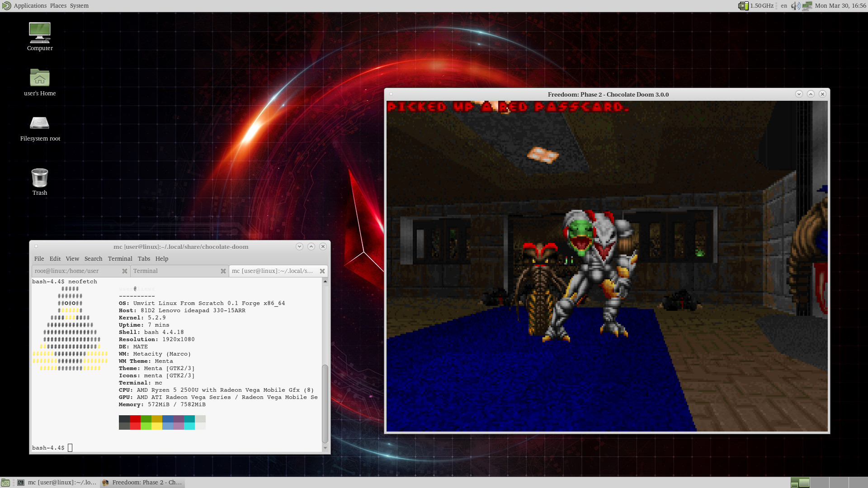
Task: Open the Filesystem root drive icon
Action: pyautogui.click(x=40, y=123)
